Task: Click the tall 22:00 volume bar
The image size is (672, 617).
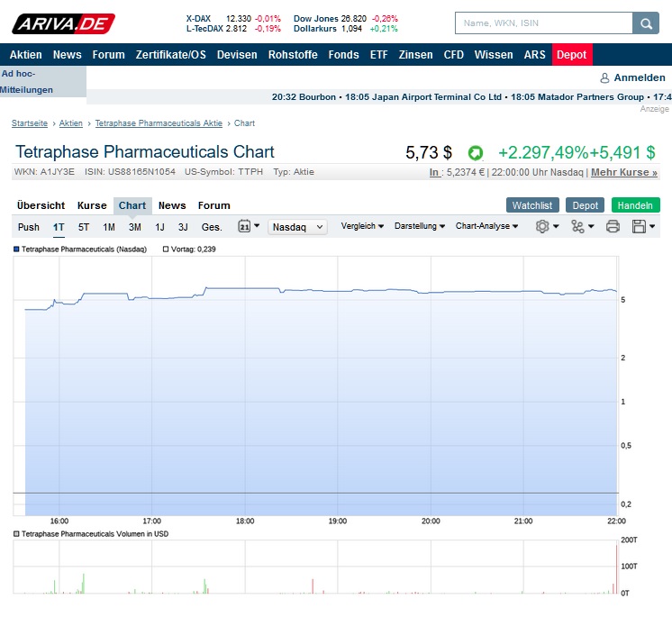Action: point(616,569)
